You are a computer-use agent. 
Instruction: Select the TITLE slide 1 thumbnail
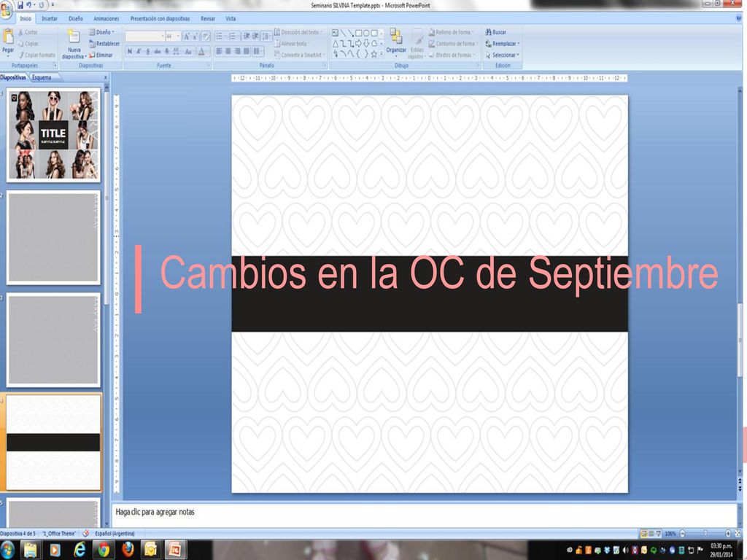click(x=53, y=135)
